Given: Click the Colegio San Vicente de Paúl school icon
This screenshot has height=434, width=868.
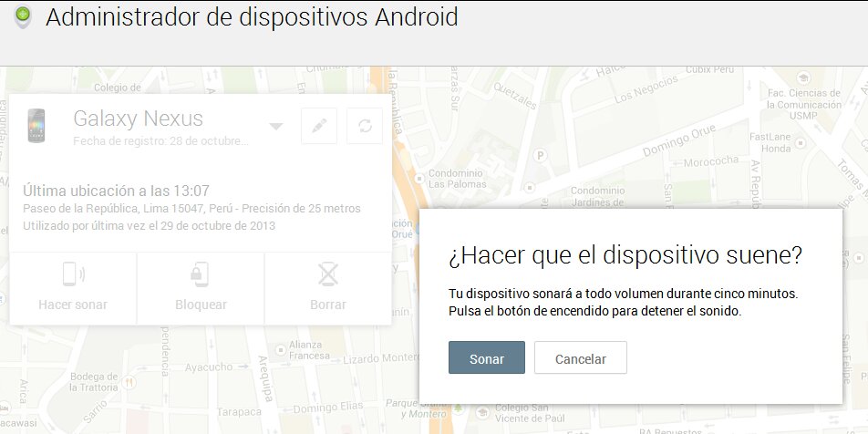Looking at the screenshot, I should click(x=481, y=412).
